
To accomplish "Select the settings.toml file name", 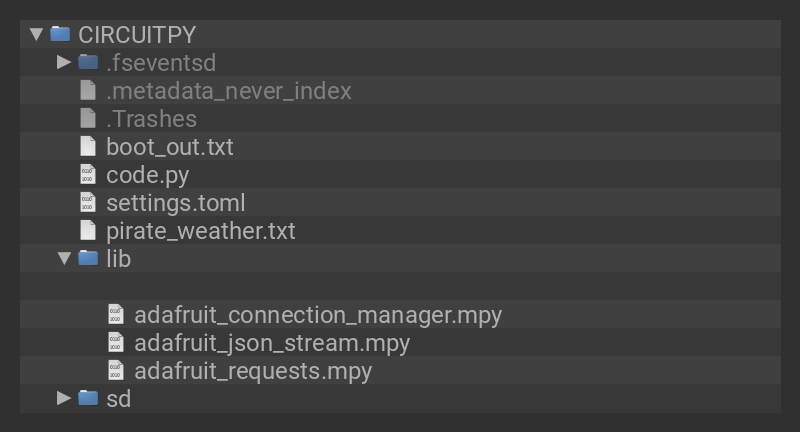I will pyautogui.click(x=175, y=202).
